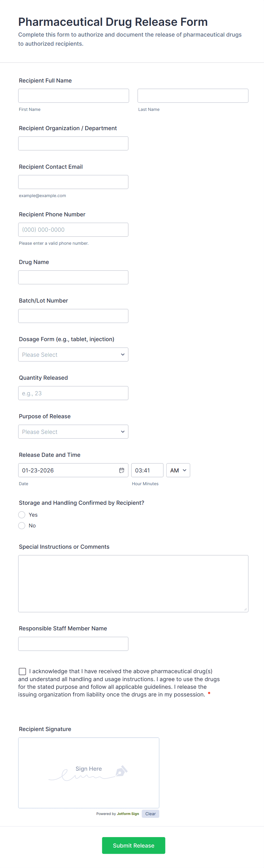The width and height of the screenshot is (264, 868).
Task: Clear the recipient signature
Action: coord(150,814)
